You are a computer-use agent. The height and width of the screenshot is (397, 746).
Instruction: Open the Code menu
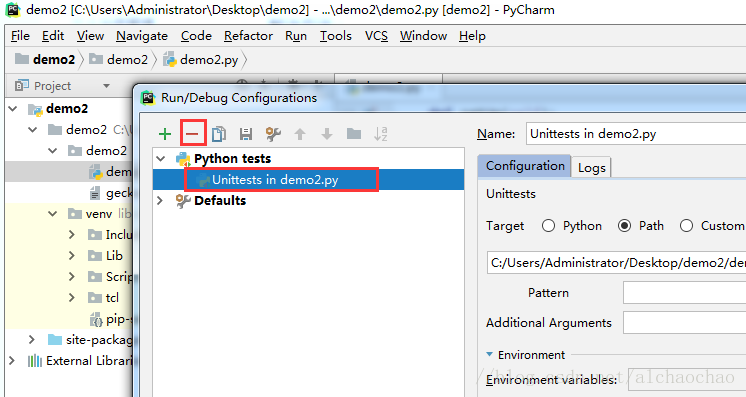tap(196, 36)
